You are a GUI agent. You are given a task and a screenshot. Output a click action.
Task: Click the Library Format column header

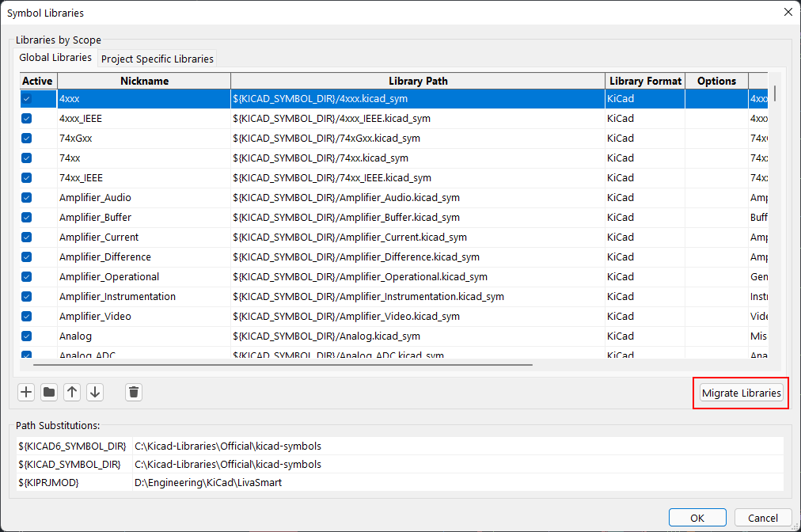645,81
